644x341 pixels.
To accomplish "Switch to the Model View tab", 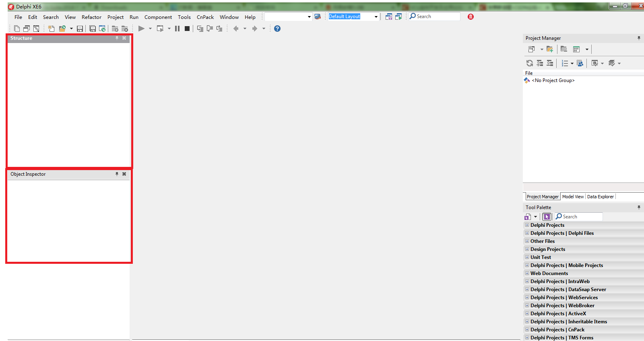I will [x=573, y=197].
